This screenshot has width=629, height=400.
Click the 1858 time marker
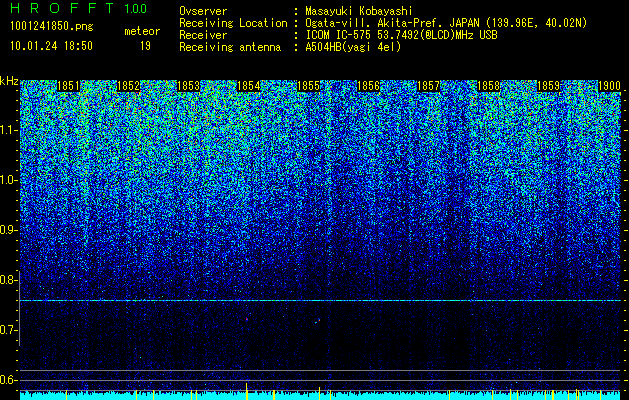489,86
